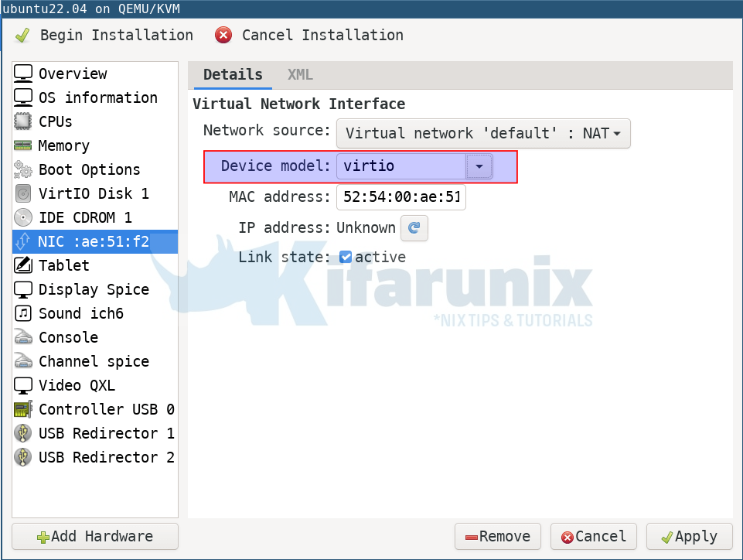Click the Controller USB 0 card icon
Viewport: 743px width, 560px height.
click(23, 409)
